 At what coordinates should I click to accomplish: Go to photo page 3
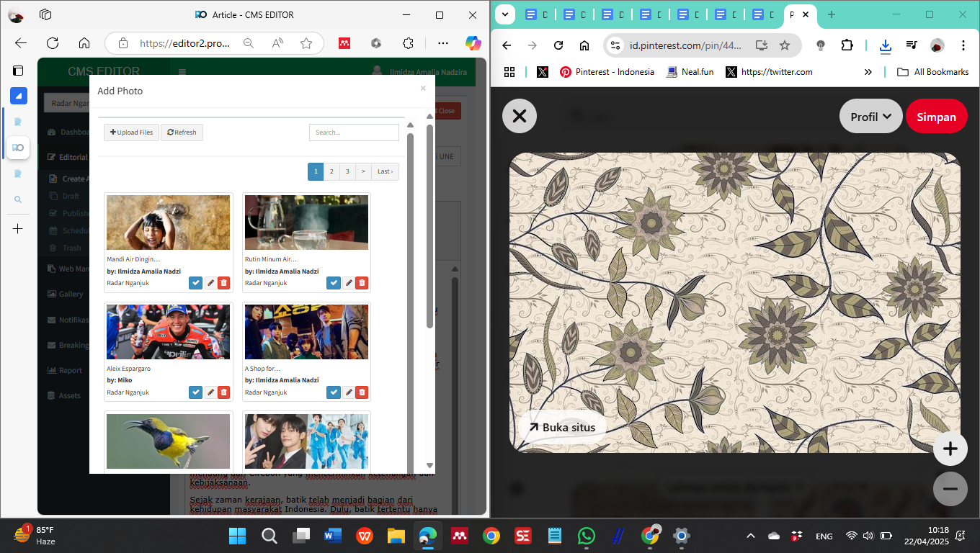pos(347,171)
